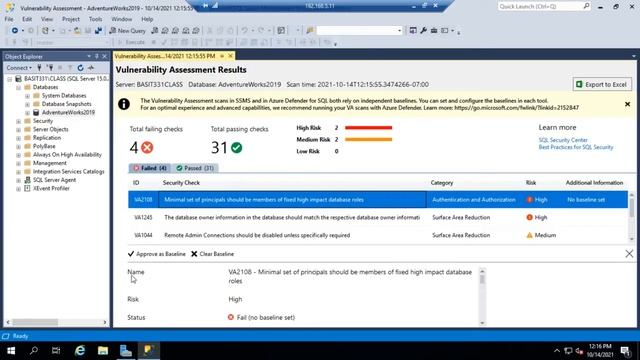Click the red failing checks X icon
The height and width of the screenshot is (360, 640).
tap(147, 147)
